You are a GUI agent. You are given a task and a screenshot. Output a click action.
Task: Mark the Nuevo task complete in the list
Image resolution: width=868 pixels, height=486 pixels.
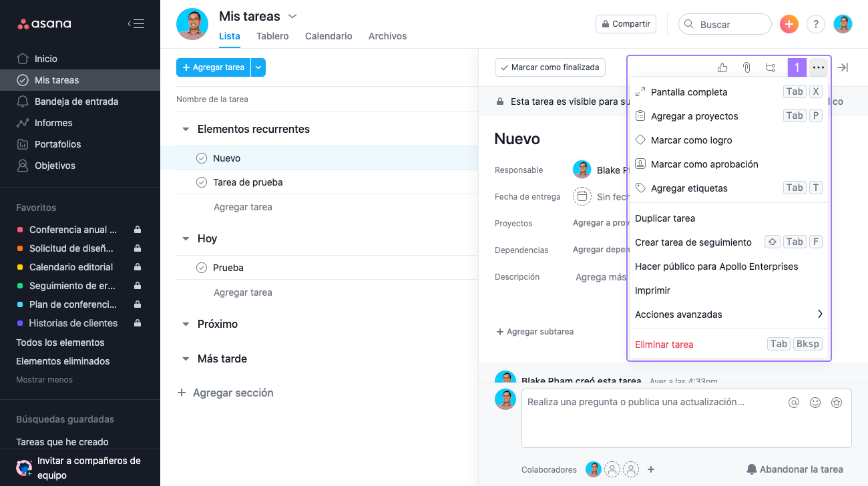click(x=202, y=158)
